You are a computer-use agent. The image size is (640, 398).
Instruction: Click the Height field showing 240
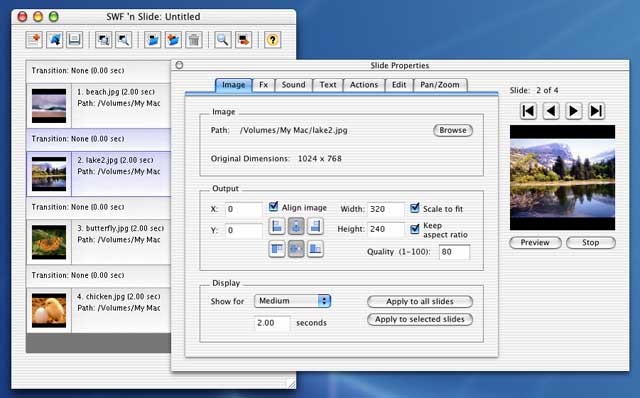[x=386, y=229]
